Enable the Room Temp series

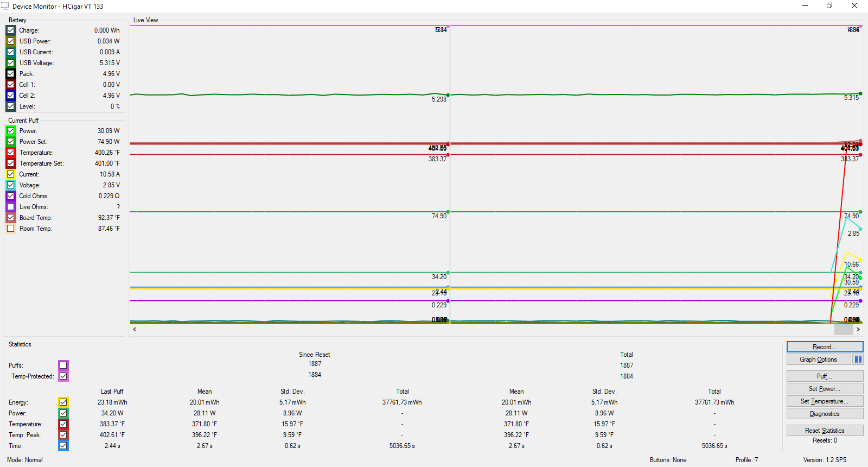[11, 229]
